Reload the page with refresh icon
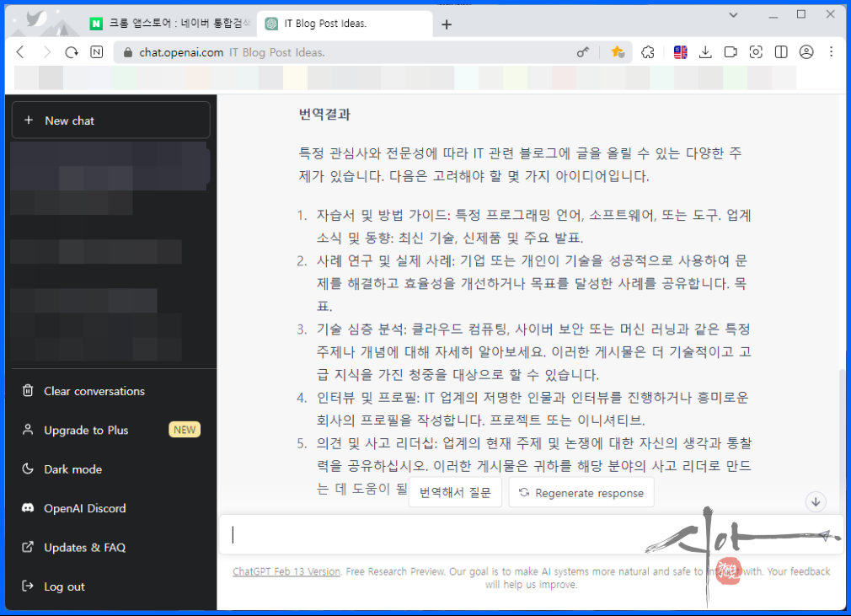 tap(72, 52)
